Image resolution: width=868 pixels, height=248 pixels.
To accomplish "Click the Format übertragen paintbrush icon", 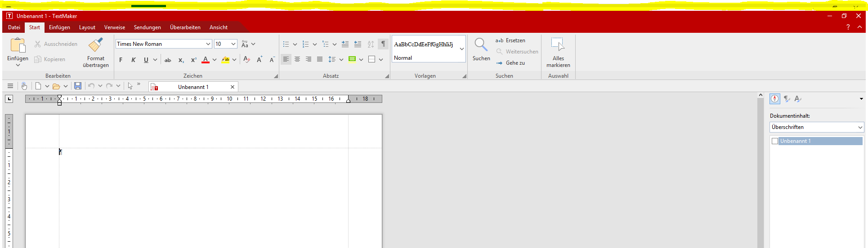I will (95, 45).
